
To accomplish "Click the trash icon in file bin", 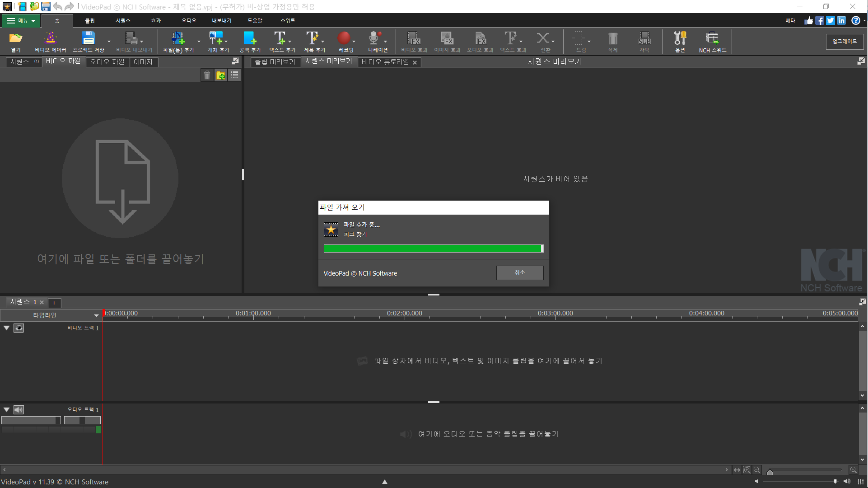I will [207, 75].
